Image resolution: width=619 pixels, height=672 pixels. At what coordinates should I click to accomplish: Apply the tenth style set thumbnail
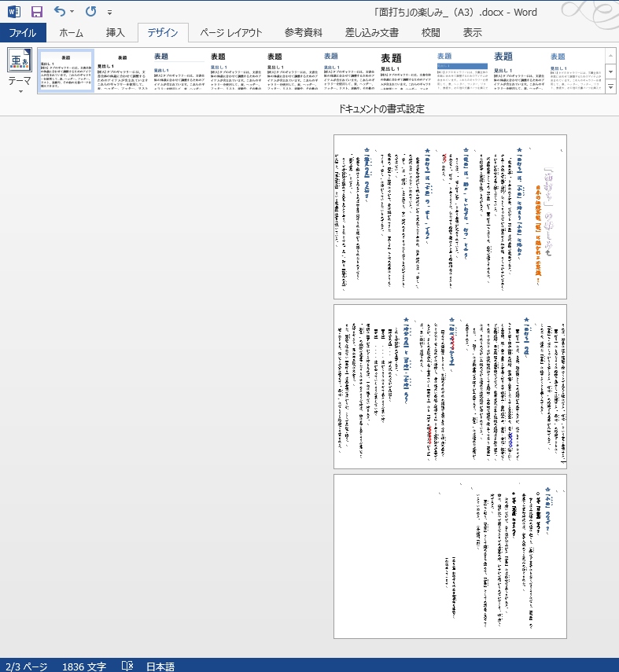[575, 72]
